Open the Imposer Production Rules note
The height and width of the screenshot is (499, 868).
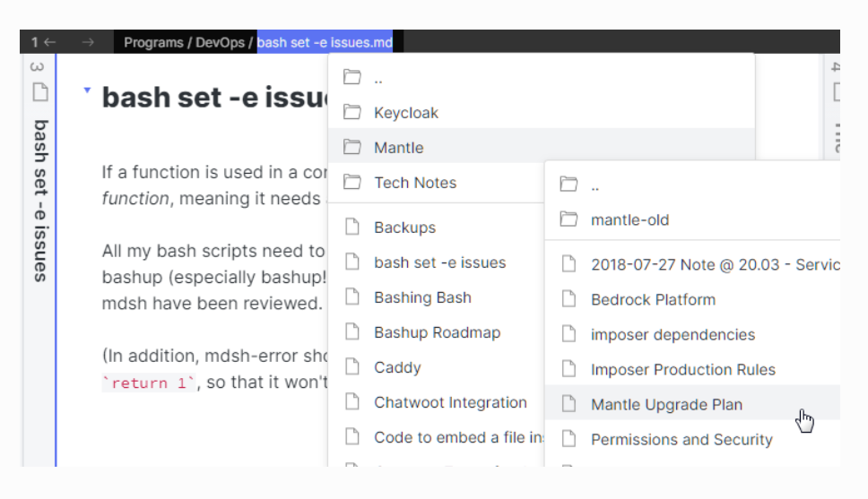point(682,369)
